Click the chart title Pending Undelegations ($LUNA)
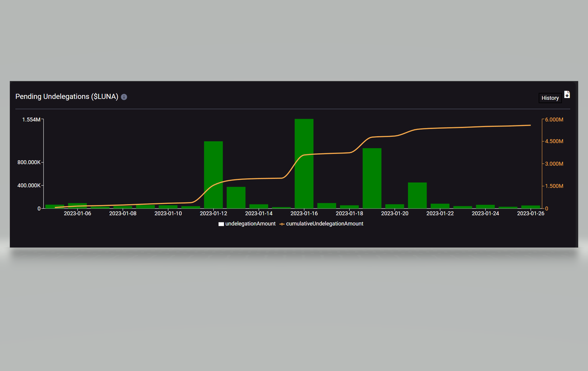588x371 pixels. [67, 97]
